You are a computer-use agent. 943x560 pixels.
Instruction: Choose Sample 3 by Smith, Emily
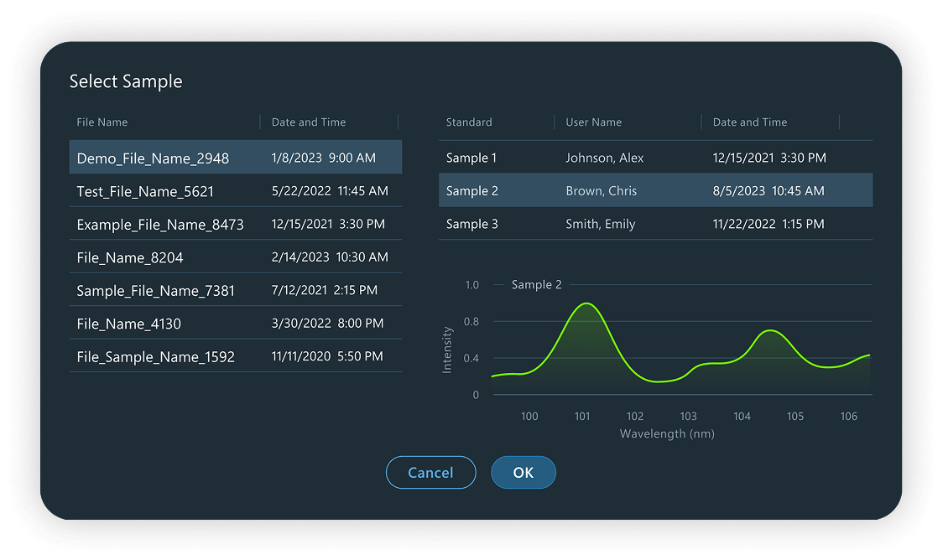tap(654, 225)
